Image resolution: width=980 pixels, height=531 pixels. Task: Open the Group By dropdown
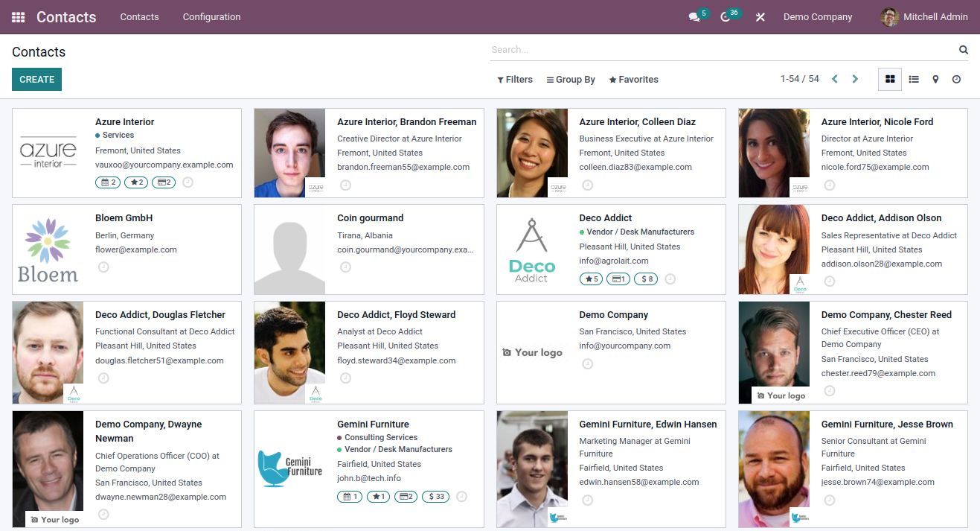[571, 80]
